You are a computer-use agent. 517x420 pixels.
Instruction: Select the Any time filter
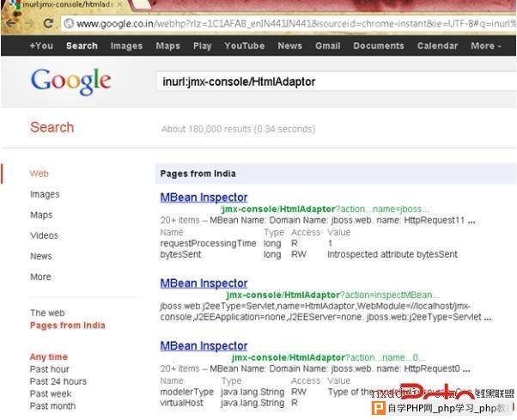(49, 356)
